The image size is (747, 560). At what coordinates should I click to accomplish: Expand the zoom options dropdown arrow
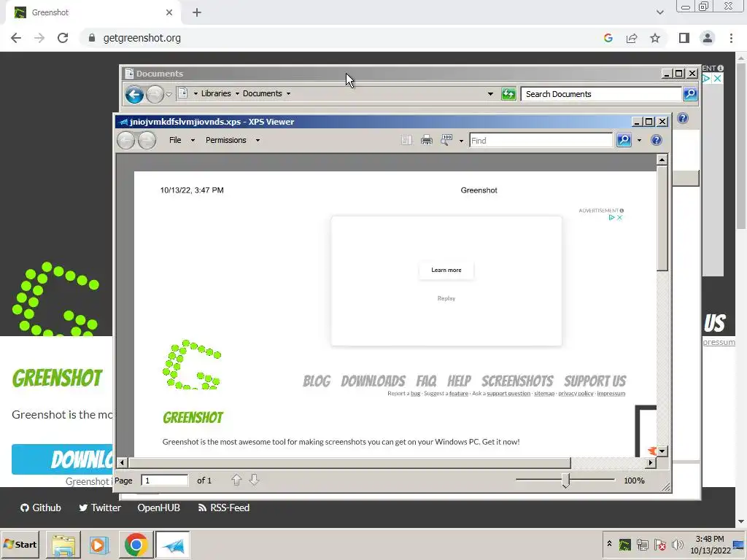click(x=461, y=141)
